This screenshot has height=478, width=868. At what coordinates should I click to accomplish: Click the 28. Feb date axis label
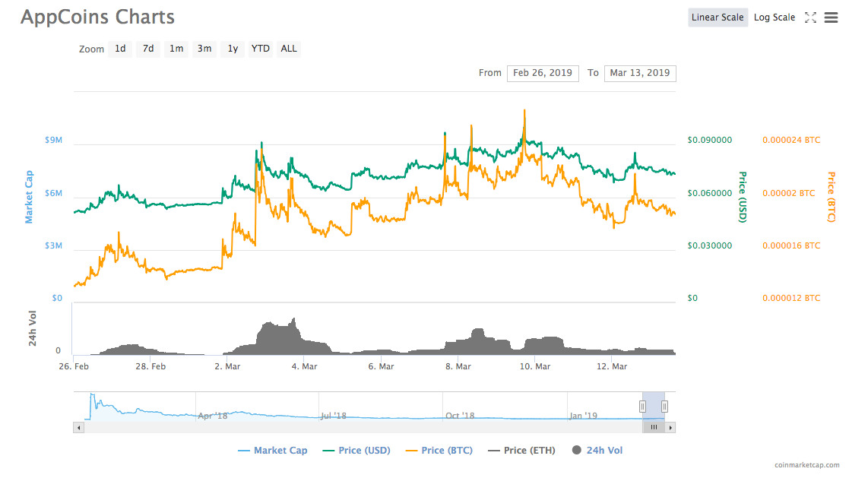(150, 366)
